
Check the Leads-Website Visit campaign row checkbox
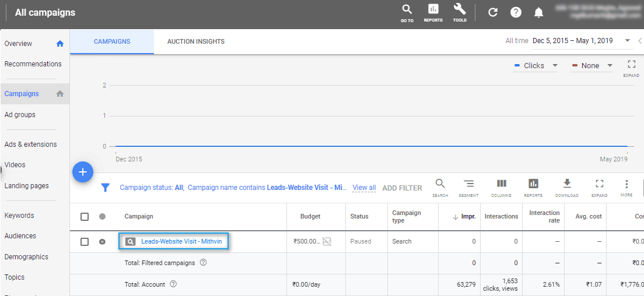click(85, 242)
